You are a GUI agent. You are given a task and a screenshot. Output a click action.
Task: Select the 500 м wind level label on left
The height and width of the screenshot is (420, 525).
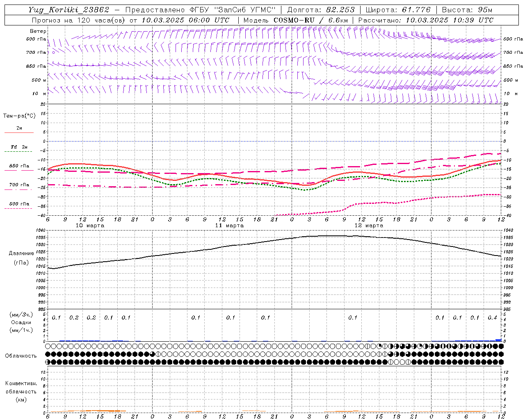39,80
